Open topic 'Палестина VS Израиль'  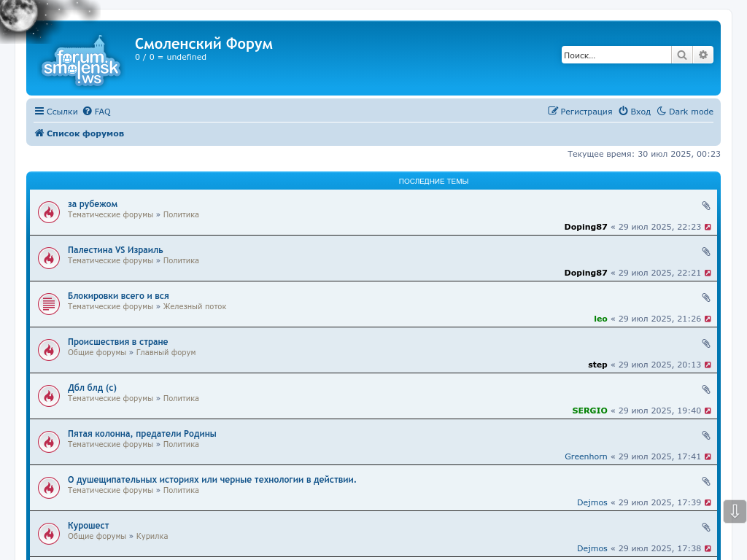pyautogui.click(x=115, y=250)
